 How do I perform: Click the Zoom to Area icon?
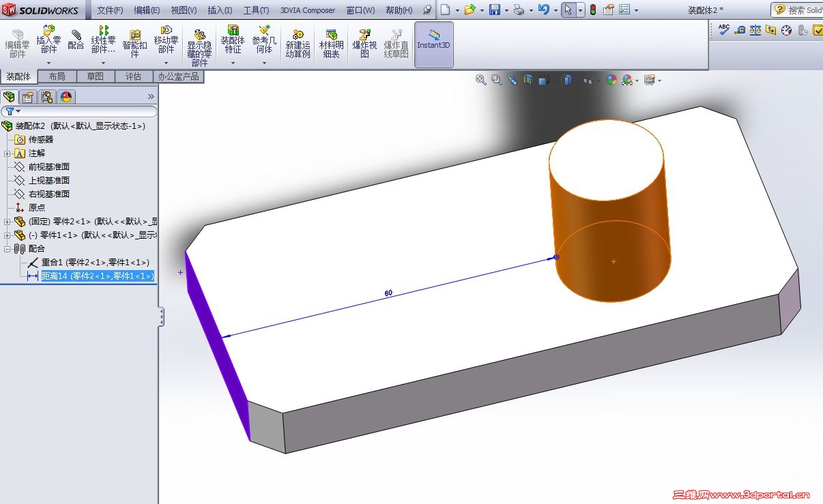(x=497, y=80)
